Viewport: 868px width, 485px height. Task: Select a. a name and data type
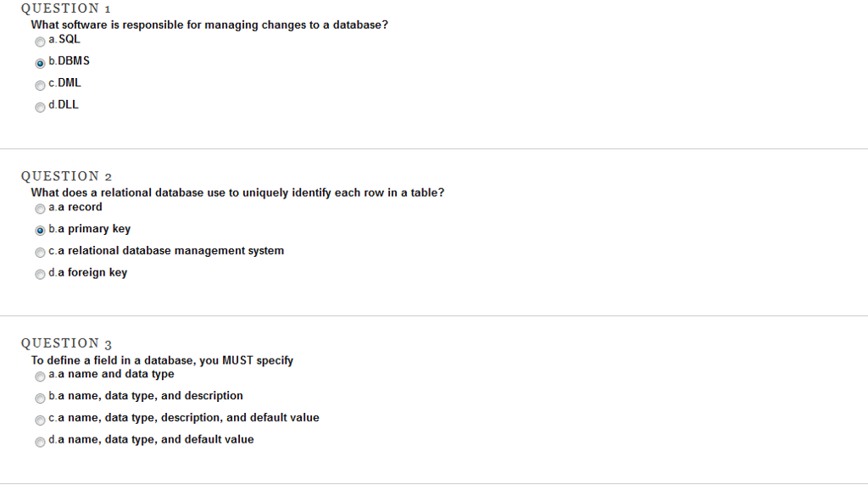tap(40, 376)
